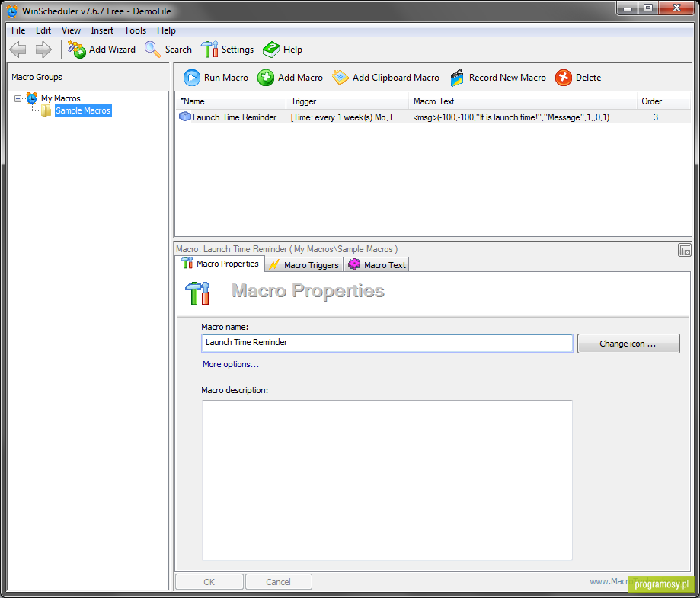
Task: Collapse the My Macros tree node
Action: pos(18,98)
